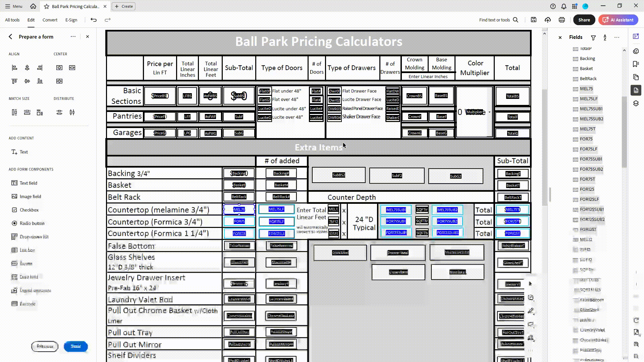The height and width of the screenshot is (362, 644).
Task: Click the Share button
Action: click(x=584, y=20)
